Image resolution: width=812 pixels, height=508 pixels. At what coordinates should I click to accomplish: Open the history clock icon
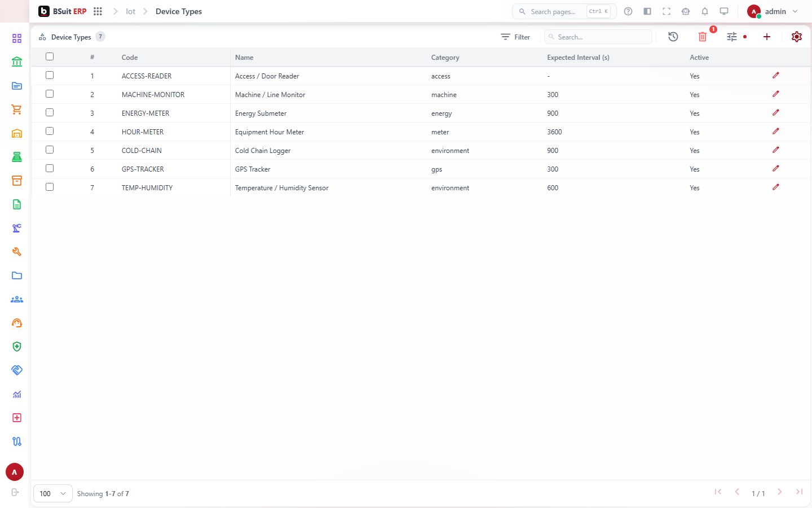[673, 37]
